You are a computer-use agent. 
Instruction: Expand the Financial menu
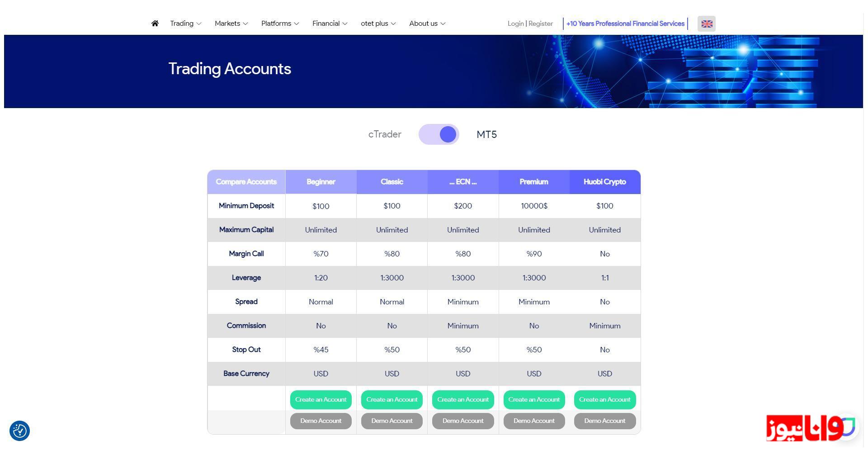(330, 24)
